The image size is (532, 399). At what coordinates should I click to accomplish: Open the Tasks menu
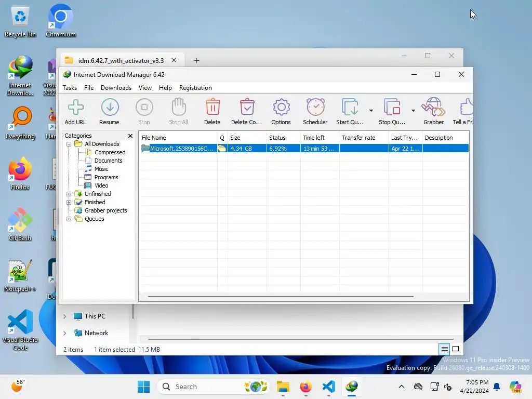pos(70,88)
